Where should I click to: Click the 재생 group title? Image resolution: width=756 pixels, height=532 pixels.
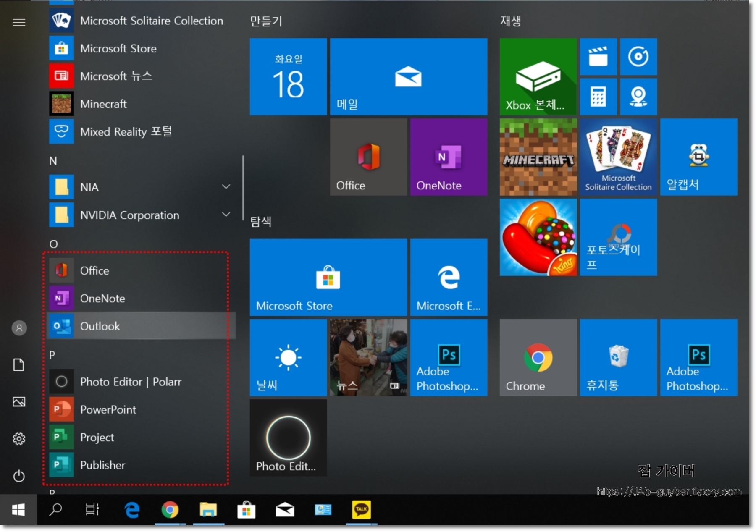pos(510,21)
